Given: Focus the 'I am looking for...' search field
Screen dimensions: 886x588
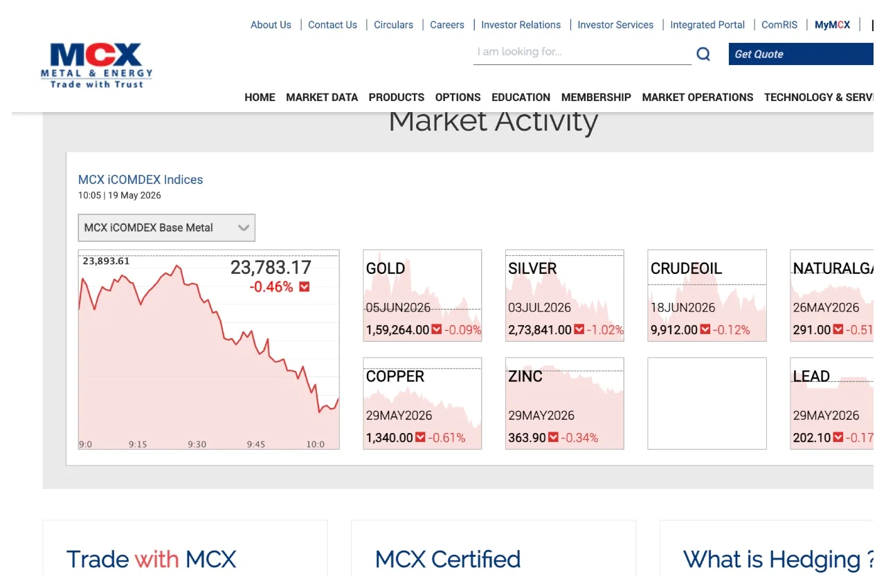Looking at the screenshot, I should pyautogui.click(x=582, y=53).
